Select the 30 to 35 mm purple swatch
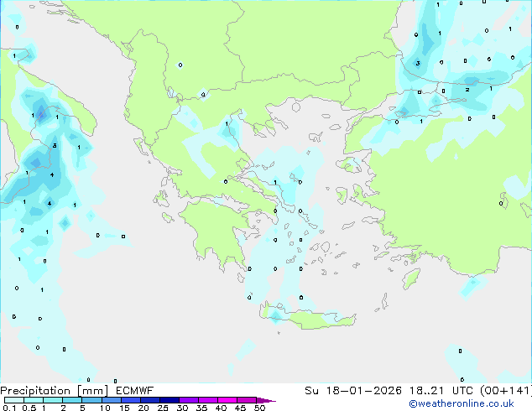The height and width of the screenshot is (411, 532). (188, 400)
